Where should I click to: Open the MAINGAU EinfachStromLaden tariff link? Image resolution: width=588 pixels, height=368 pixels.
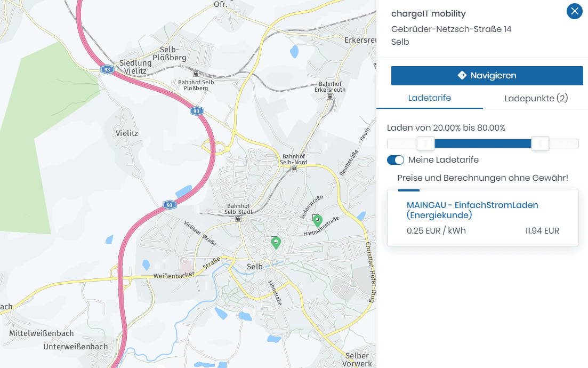[472, 210]
